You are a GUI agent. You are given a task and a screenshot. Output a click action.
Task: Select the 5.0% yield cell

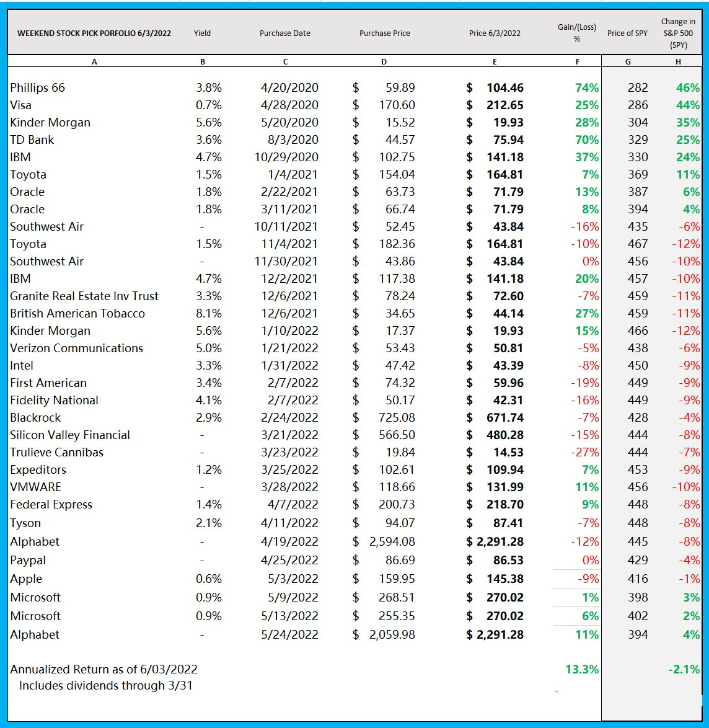(209, 348)
